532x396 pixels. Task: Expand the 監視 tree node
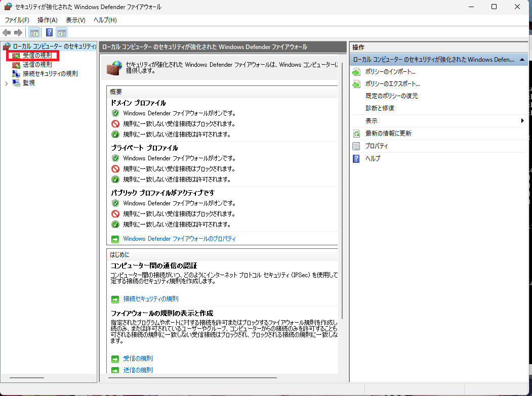[x=6, y=83]
